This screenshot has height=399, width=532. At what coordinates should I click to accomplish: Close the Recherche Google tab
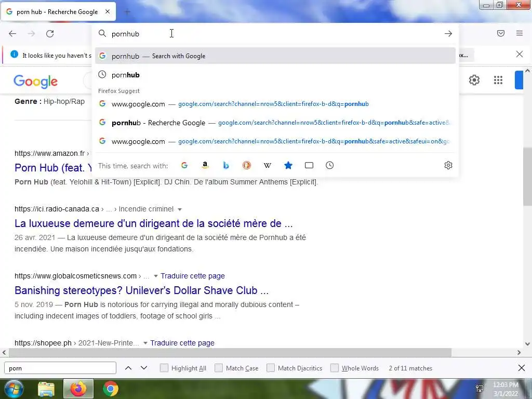coord(108,11)
